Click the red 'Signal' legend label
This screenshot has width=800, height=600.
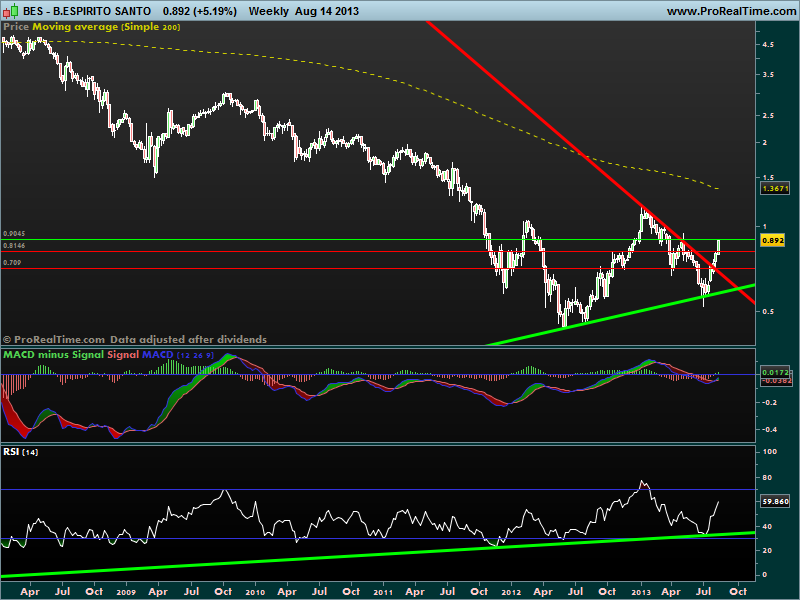[122, 355]
